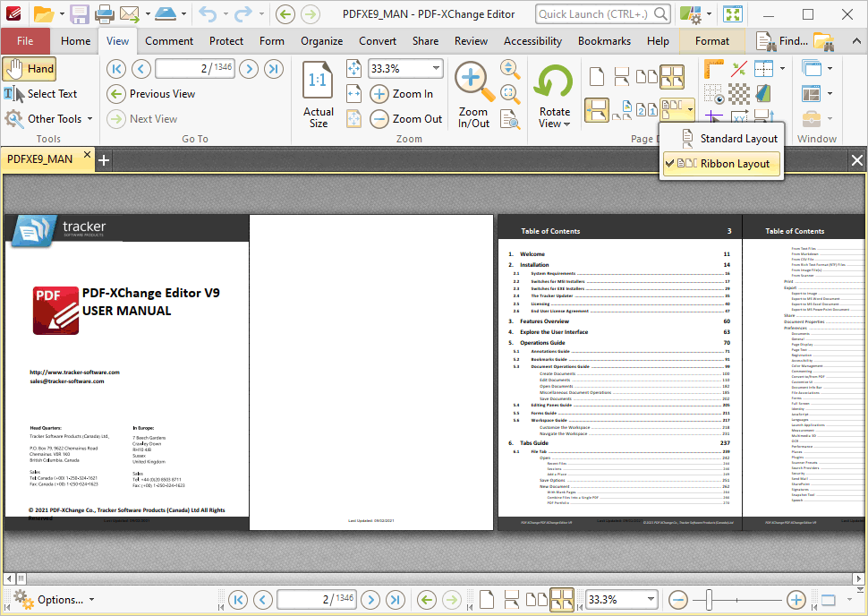
Task: Activate the Select Text tool
Action: click(x=40, y=94)
